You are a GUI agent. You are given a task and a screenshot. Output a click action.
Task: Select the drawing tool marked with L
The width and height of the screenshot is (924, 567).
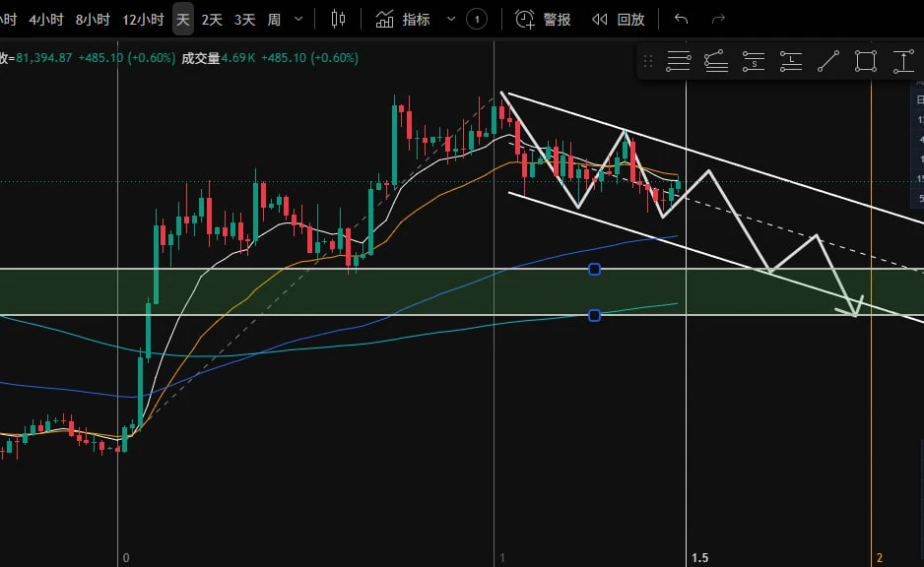[791, 61]
